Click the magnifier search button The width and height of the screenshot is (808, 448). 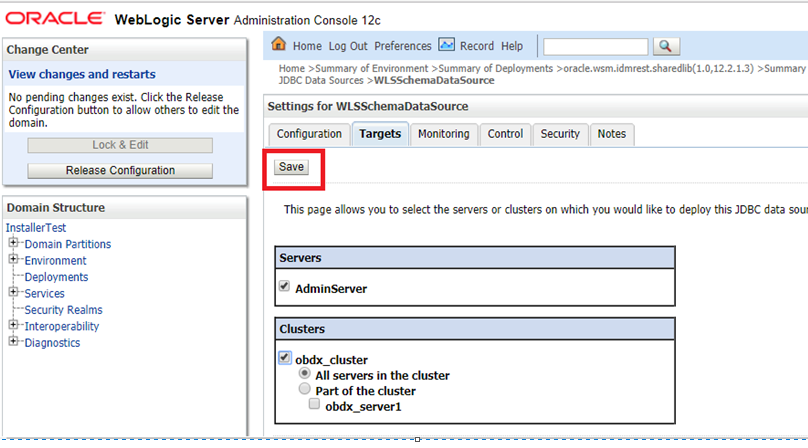[666, 46]
